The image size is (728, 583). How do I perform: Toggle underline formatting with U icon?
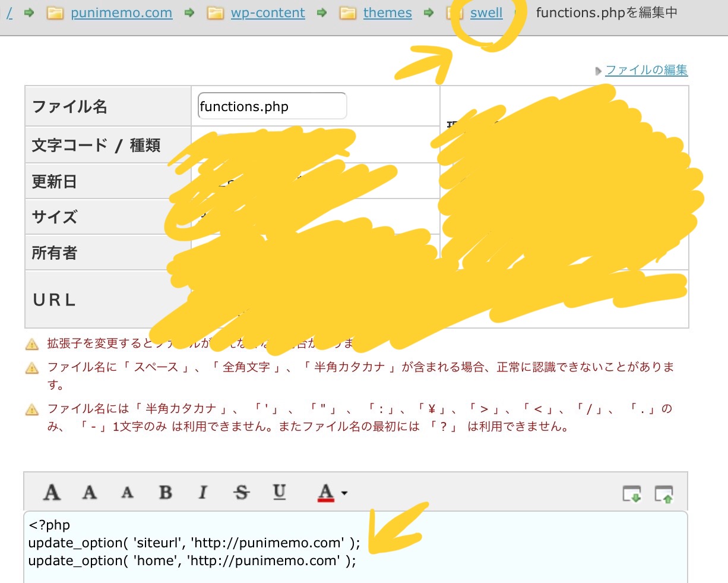pos(279,491)
